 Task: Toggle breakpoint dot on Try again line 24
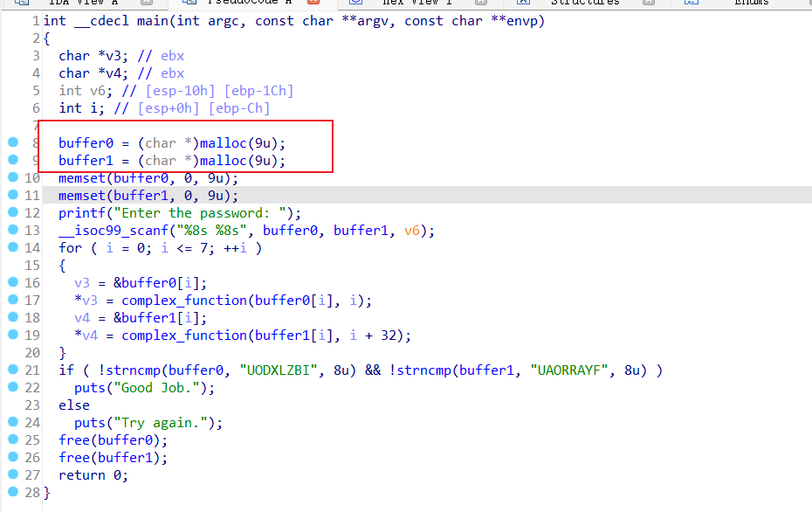point(13,422)
